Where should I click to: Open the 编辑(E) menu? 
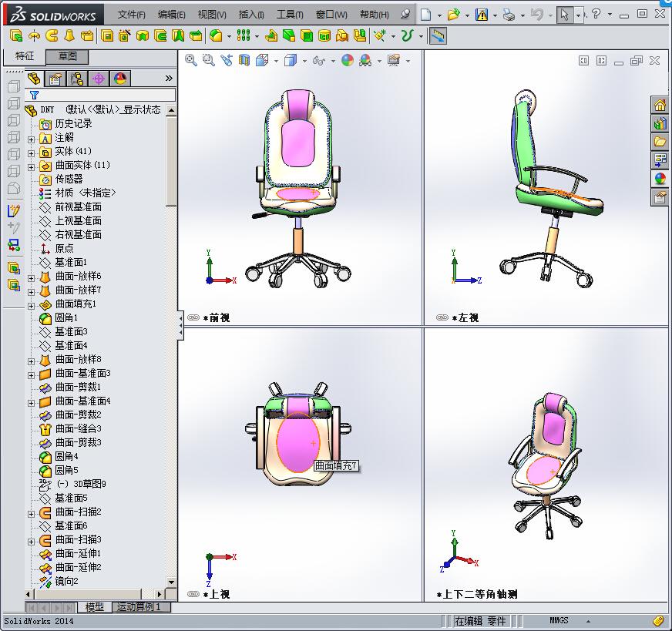pyautogui.click(x=171, y=15)
